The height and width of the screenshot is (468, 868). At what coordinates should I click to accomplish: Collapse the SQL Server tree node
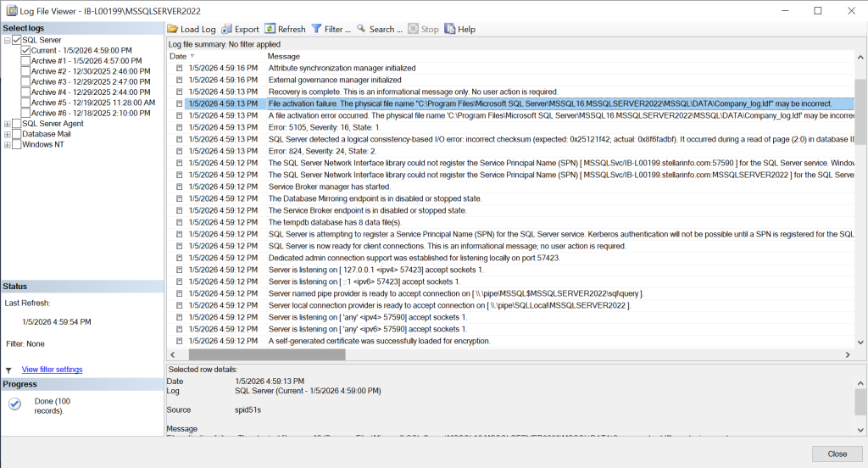point(8,40)
